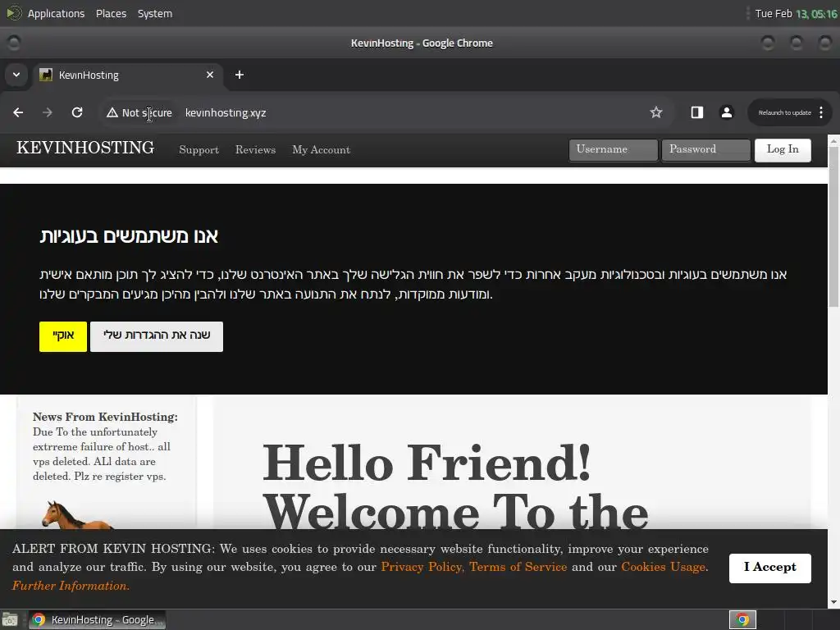Open the Places menu
This screenshot has height=630, width=840.
[111, 13]
